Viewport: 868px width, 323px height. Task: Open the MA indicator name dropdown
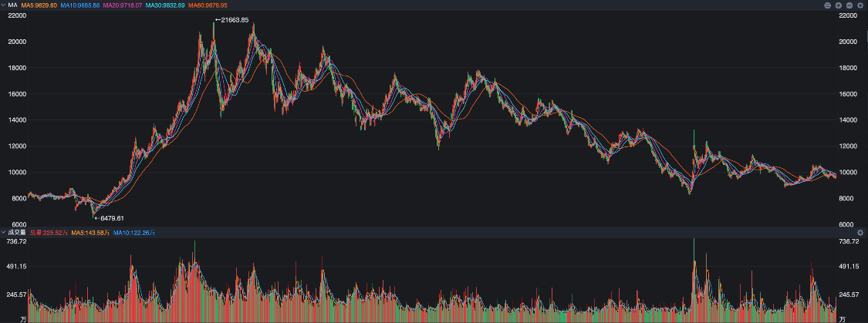point(13,5)
